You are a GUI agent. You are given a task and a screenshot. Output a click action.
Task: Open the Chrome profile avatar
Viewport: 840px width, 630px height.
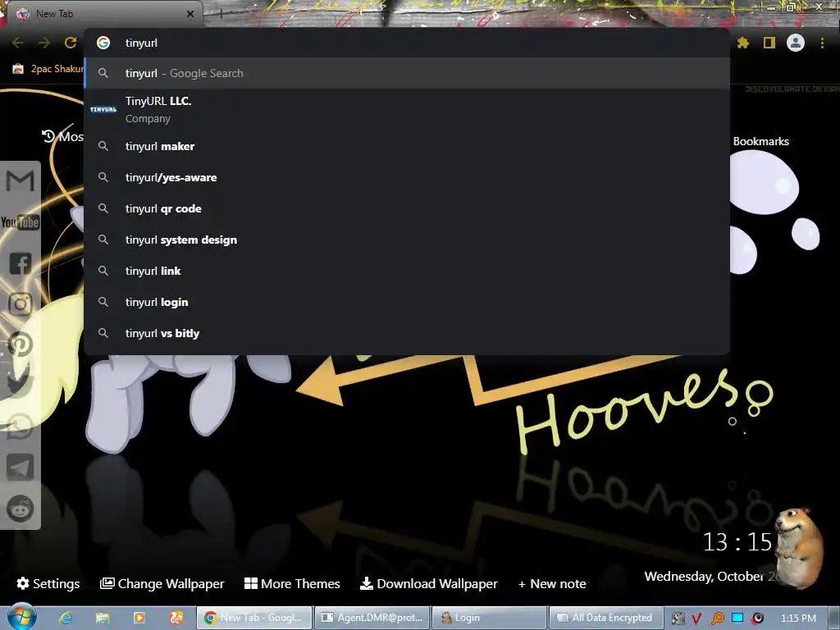(796, 43)
